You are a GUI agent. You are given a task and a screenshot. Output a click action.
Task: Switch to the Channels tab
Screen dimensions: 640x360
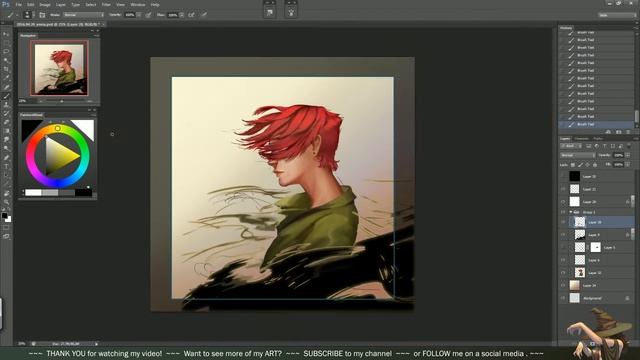[x=582, y=139]
